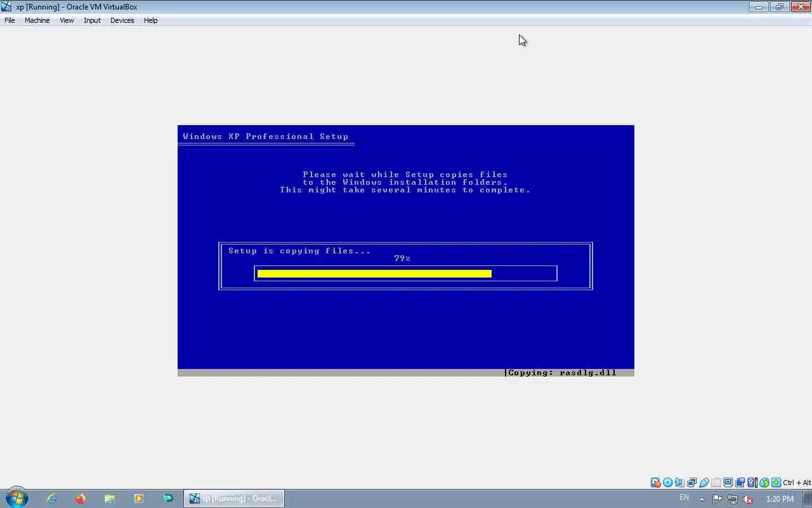Screen dimensions: 812x508
Task: Show hidden system tray icons
Action: point(702,498)
